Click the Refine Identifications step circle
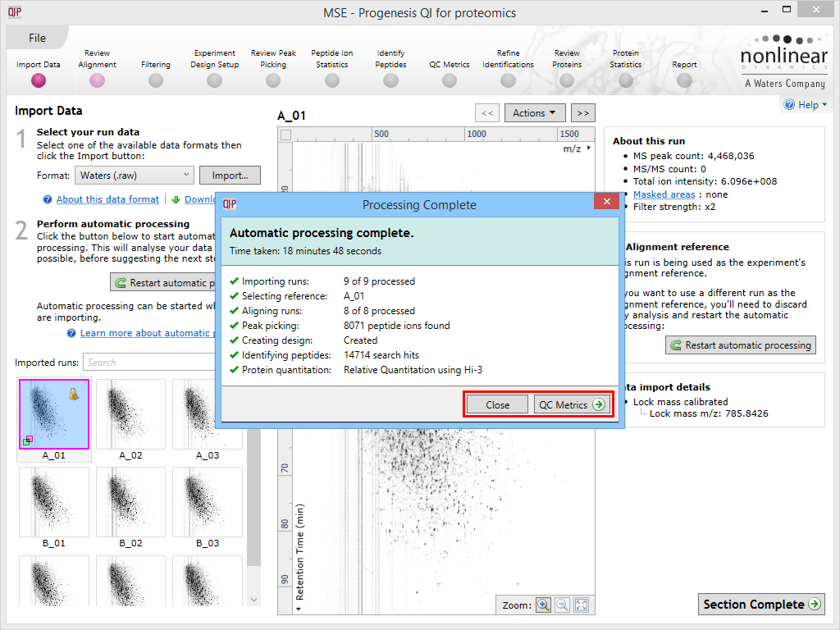 (508, 80)
